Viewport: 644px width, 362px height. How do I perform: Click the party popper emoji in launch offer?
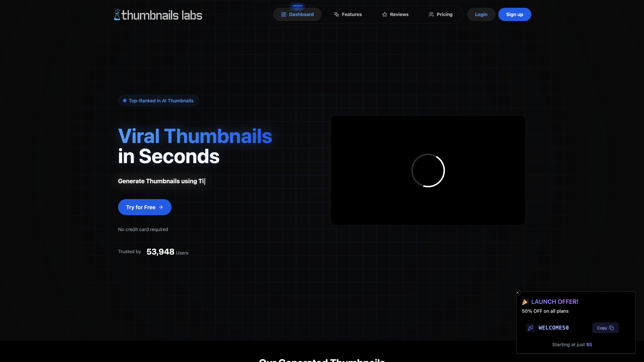(x=525, y=301)
